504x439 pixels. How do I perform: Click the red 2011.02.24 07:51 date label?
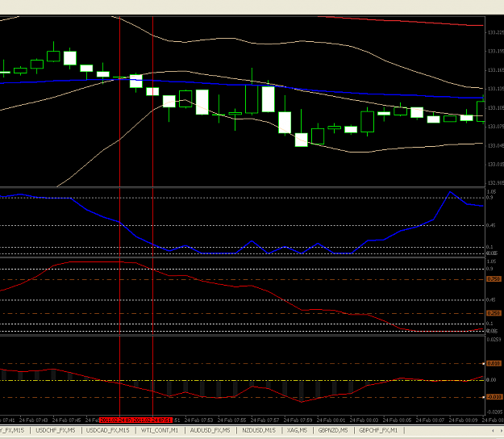(152, 420)
